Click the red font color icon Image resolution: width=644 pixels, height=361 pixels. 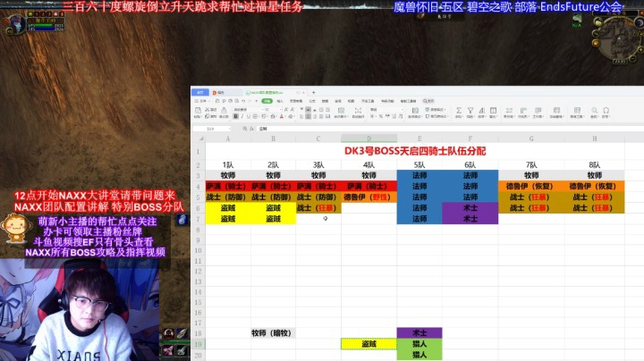tap(282, 116)
